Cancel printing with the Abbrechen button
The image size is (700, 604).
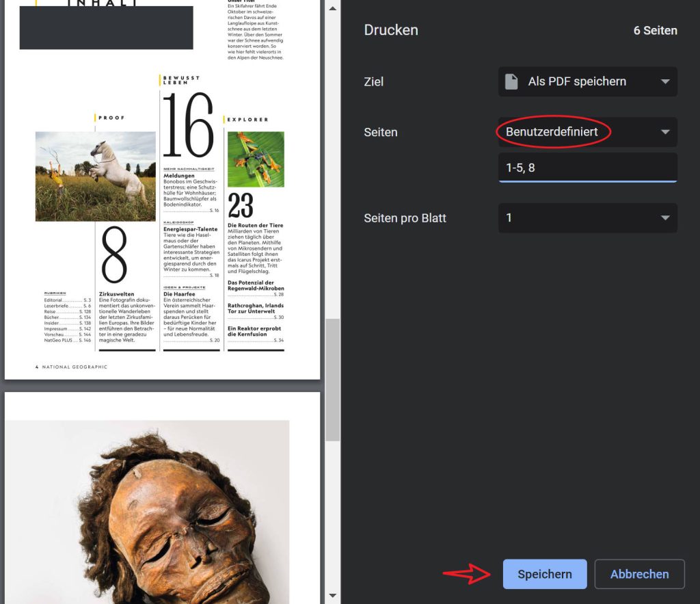639,574
